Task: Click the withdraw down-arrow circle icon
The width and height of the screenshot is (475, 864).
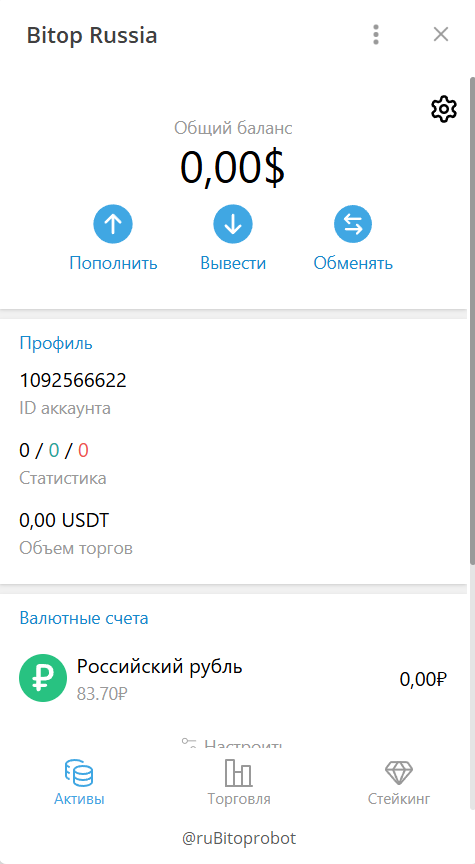Action: tap(233, 224)
